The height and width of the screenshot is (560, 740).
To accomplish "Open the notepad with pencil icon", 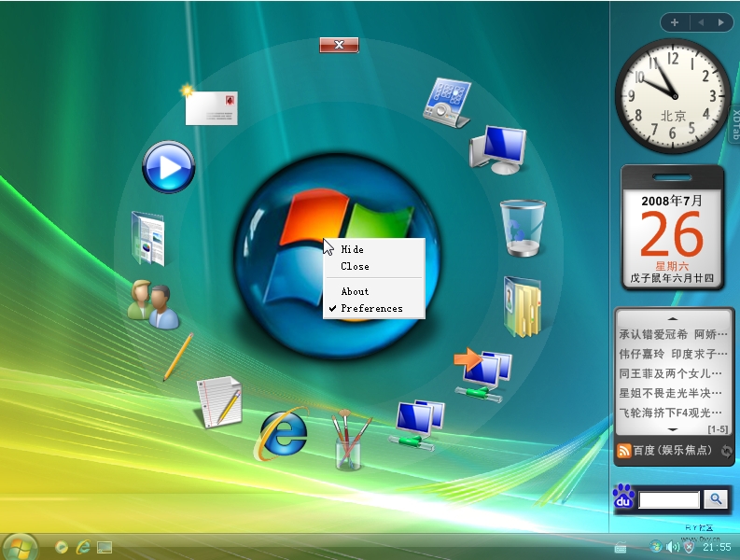I will 220,402.
